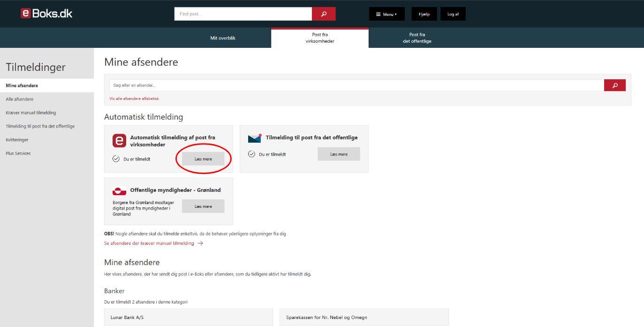
Task: Open Kvitteringer in sidebar
Action: coord(47,140)
